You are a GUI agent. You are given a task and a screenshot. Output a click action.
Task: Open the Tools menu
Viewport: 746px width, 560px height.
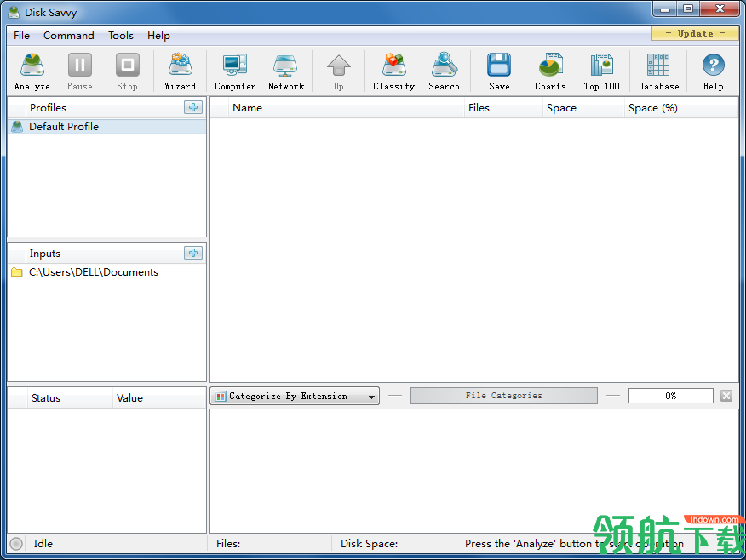[x=120, y=36]
